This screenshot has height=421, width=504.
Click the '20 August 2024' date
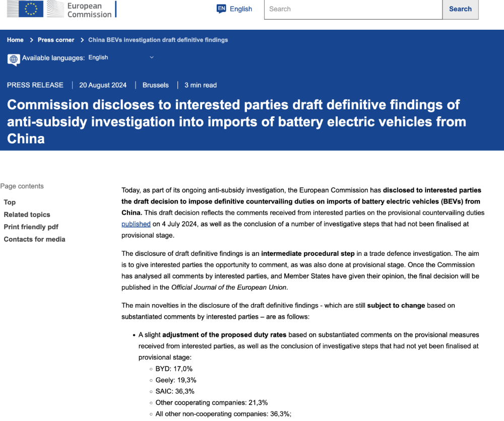[x=103, y=85]
